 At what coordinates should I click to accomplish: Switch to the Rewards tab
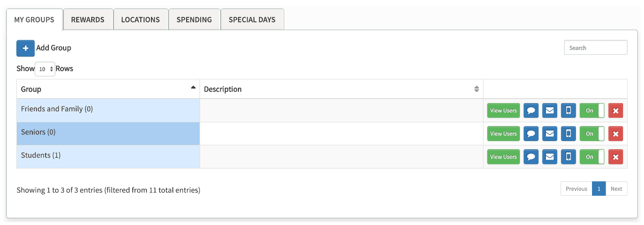click(88, 20)
